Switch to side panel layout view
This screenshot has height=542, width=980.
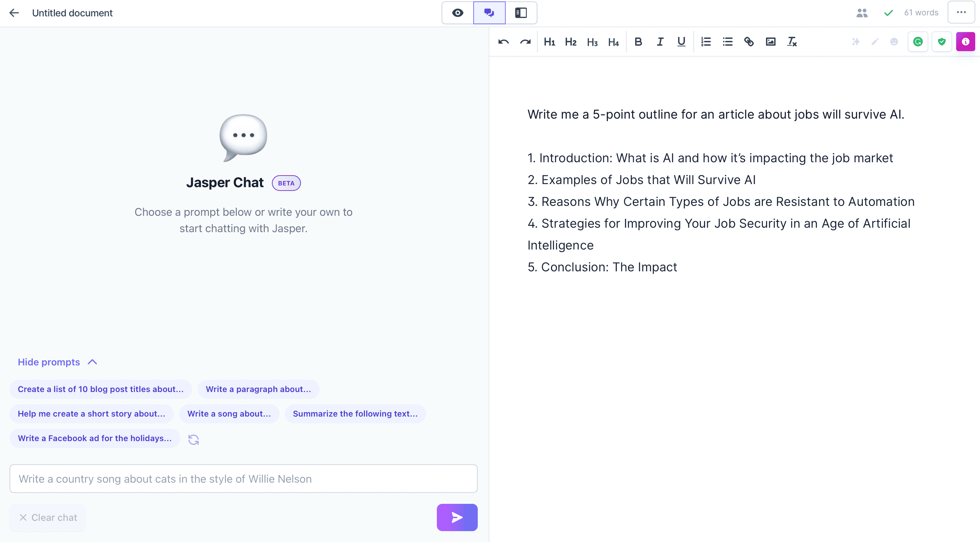pos(521,13)
